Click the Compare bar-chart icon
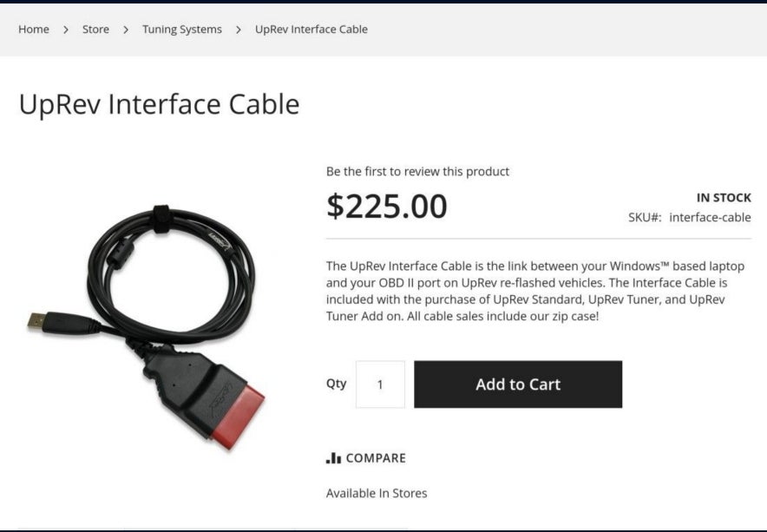This screenshot has height=532, width=767. [332, 457]
